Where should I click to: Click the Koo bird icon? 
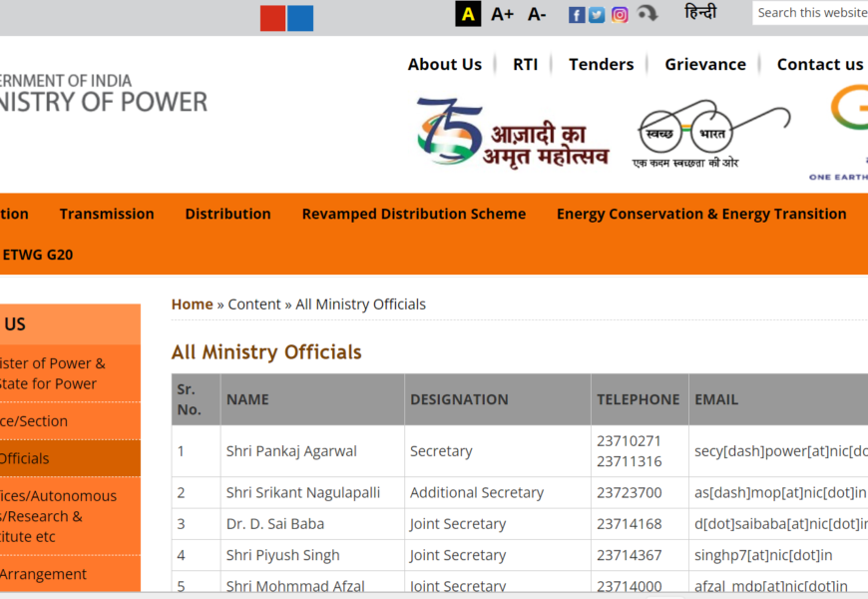[648, 14]
